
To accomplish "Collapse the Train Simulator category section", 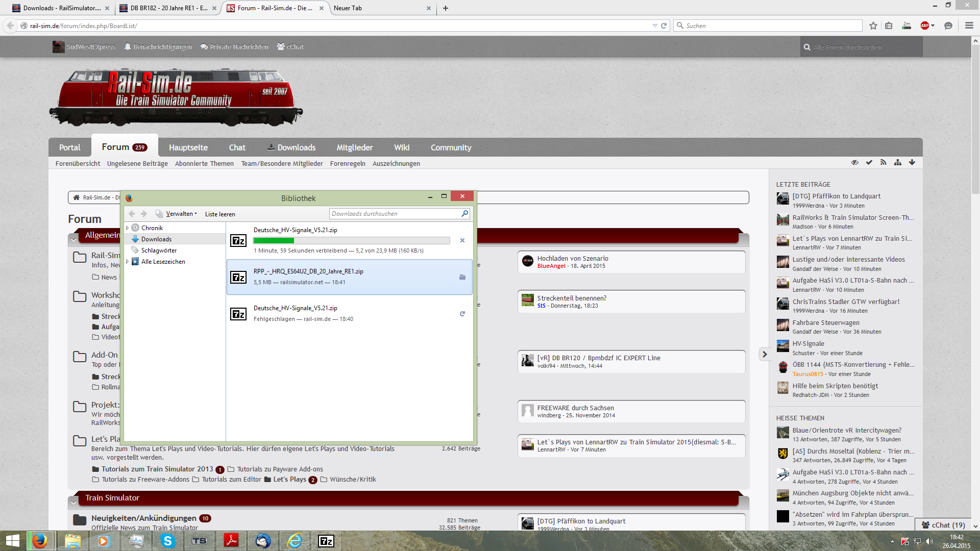I will (x=74, y=502).
